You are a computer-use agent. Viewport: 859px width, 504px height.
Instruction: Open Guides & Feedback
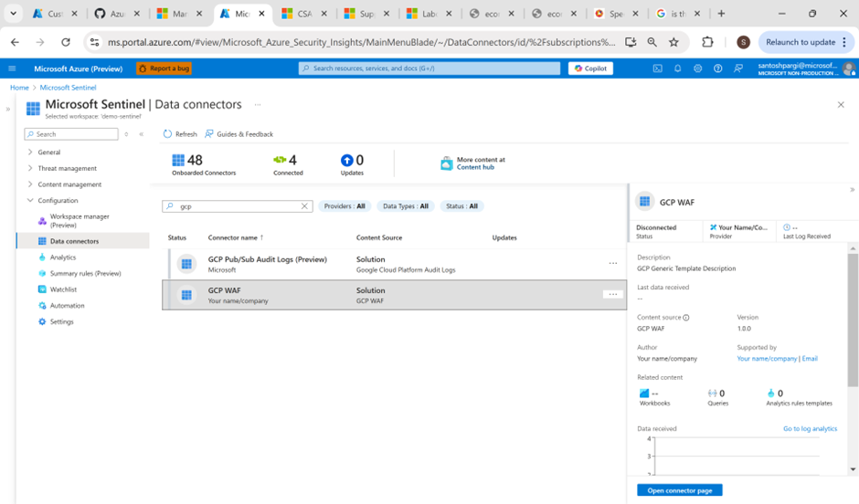(x=239, y=134)
